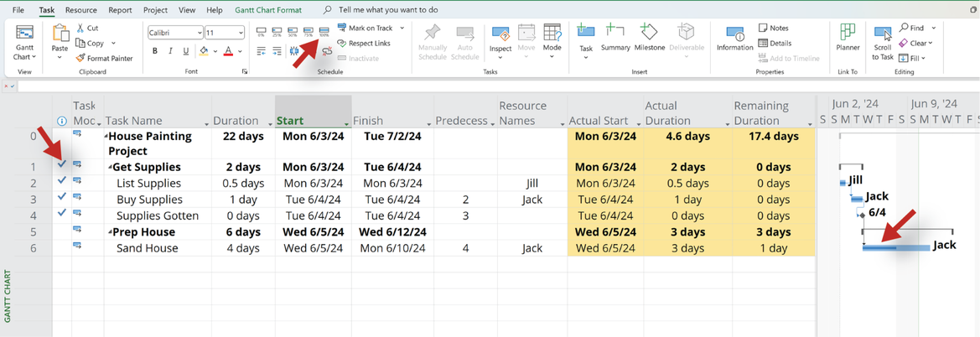The width and height of the screenshot is (980, 337).
Task: Click the Buy Supplies Gantt bar
Action: coord(857,200)
